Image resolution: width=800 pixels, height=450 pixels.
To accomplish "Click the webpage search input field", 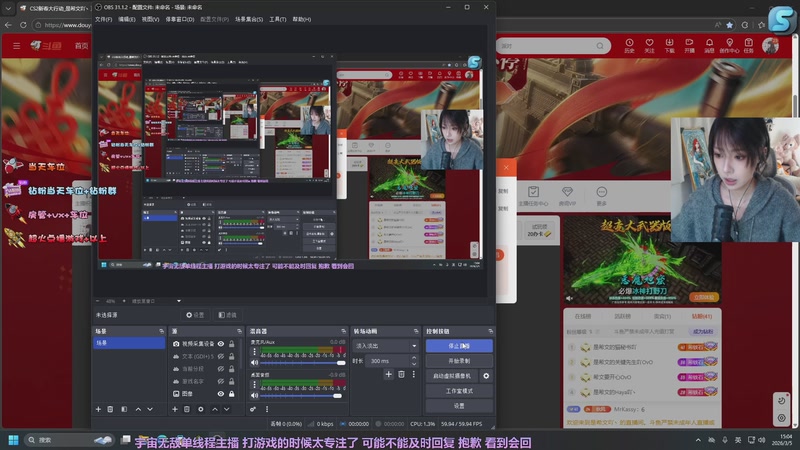I will (x=547, y=46).
